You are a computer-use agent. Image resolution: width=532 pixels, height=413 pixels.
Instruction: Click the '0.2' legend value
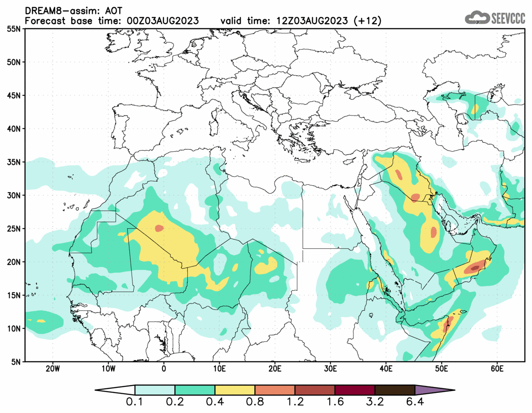coord(175,403)
